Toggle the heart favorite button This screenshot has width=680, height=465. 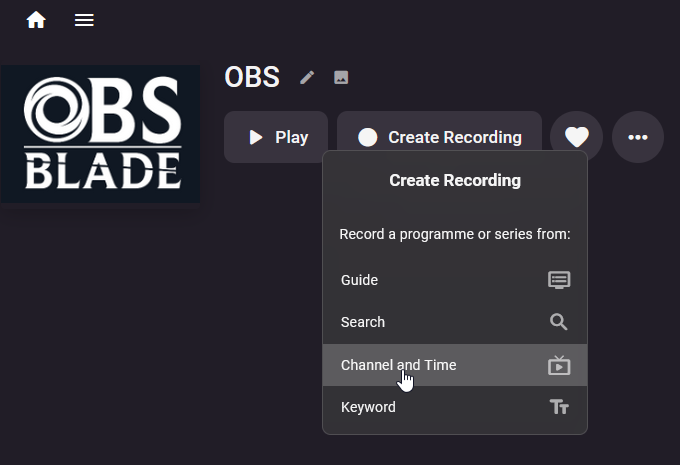576,137
